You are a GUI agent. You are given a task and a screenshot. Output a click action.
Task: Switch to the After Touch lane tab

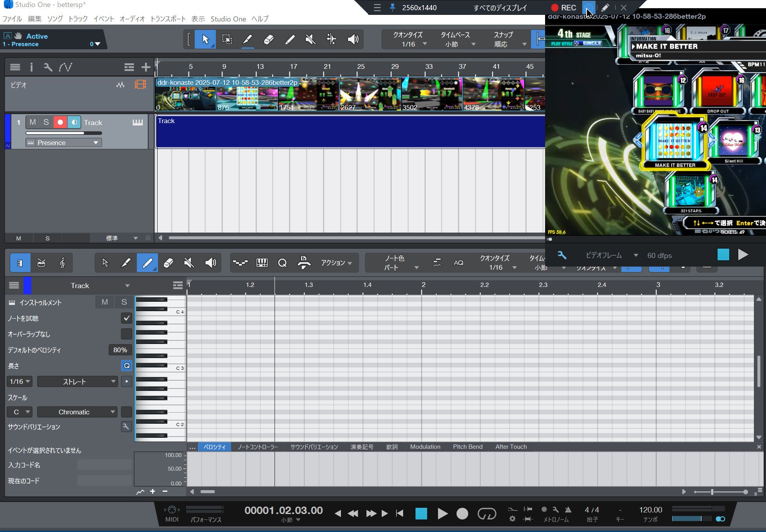pyautogui.click(x=511, y=447)
